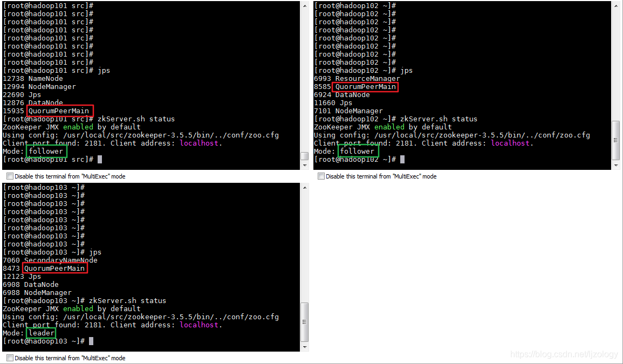This screenshot has height=364, width=623.
Task: Click 'Client port found: 2181' in hadoop103 terminal
Action: (x=53, y=325)
